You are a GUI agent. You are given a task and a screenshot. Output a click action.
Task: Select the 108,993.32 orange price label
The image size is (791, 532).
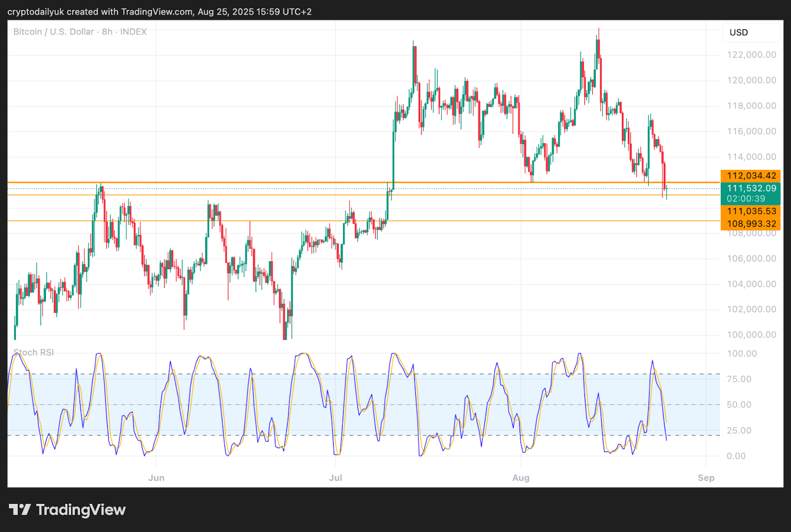[x=750, y=224]
